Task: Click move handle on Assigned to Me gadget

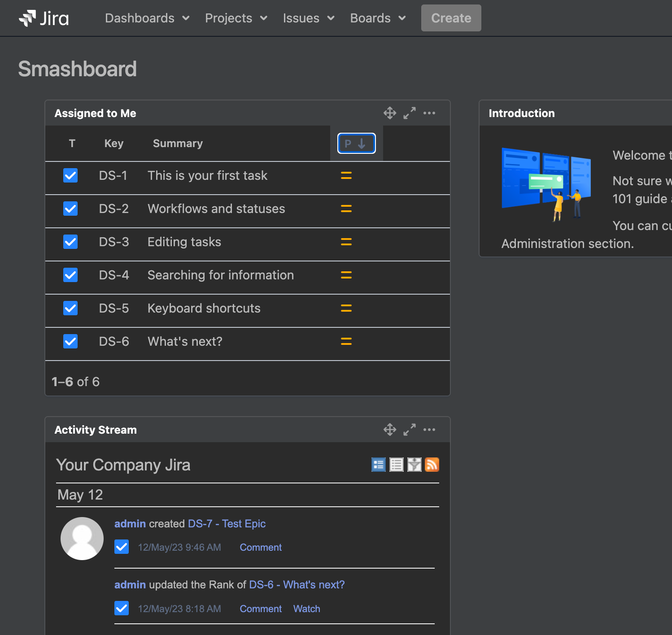Action: click(390, 113)
